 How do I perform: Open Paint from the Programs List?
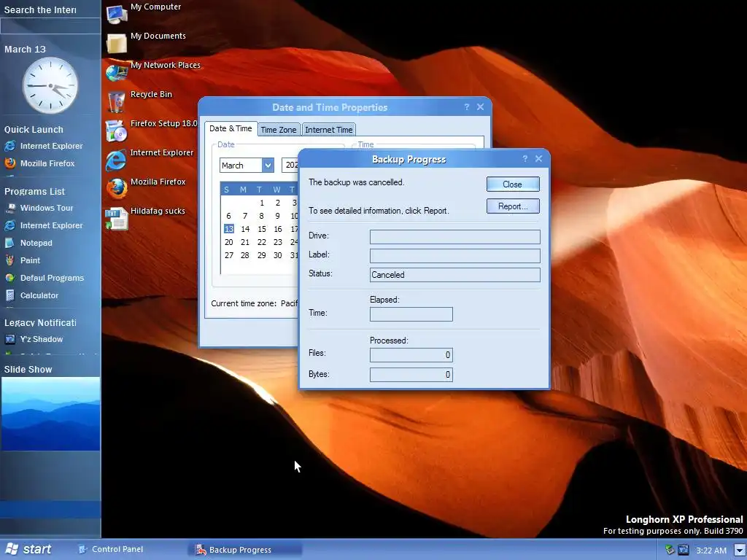(23, 260)
